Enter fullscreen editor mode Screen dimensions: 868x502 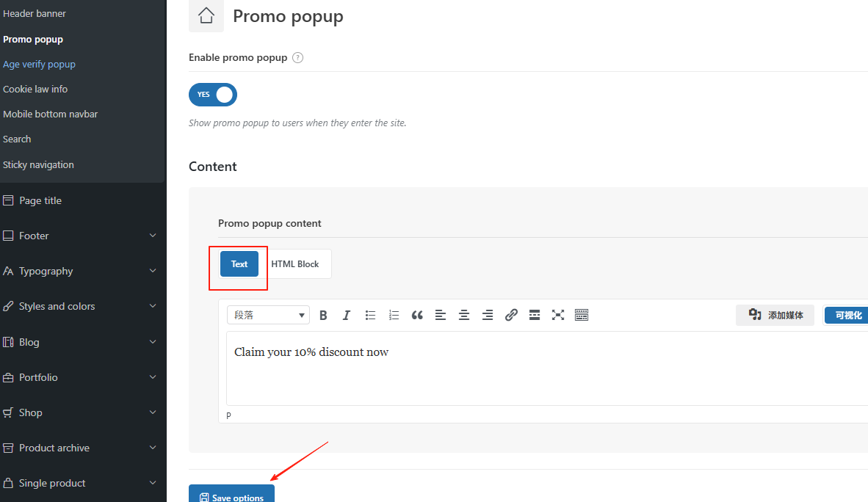[558, 315]
